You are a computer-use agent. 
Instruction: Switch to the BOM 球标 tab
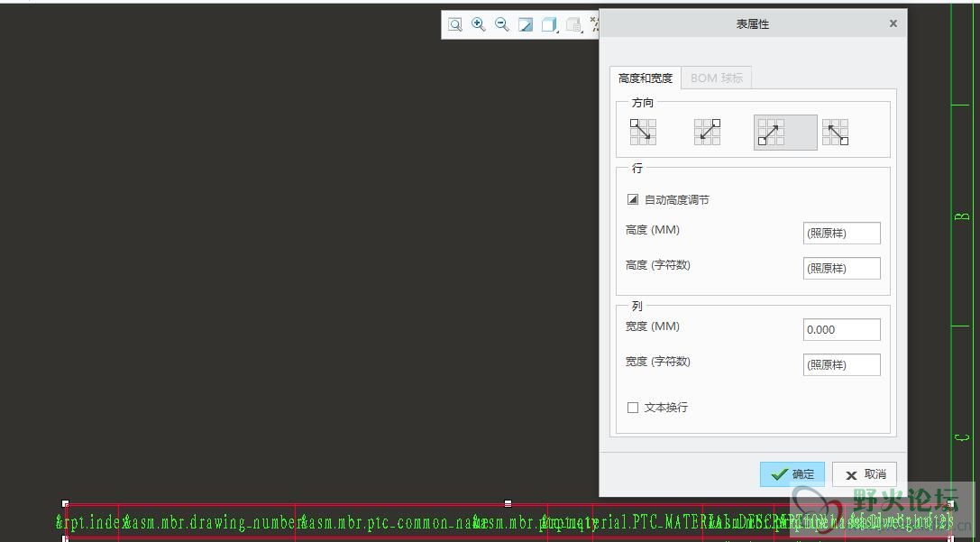click(x=717, y=78)
